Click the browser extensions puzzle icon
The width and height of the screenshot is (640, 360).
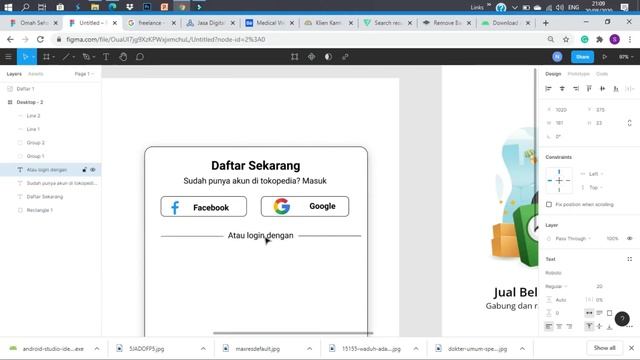pyautogui.click(x=600, y=39)
